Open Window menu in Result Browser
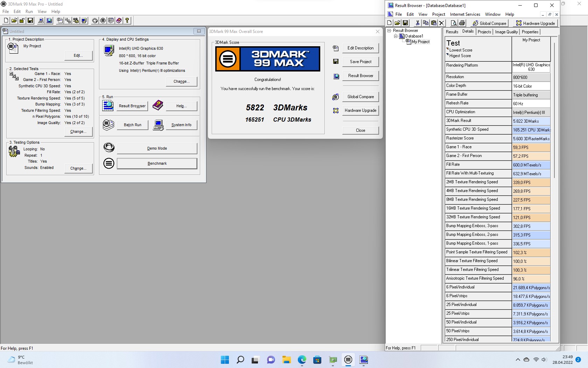The image size is (588, 368). coord(492,14)
